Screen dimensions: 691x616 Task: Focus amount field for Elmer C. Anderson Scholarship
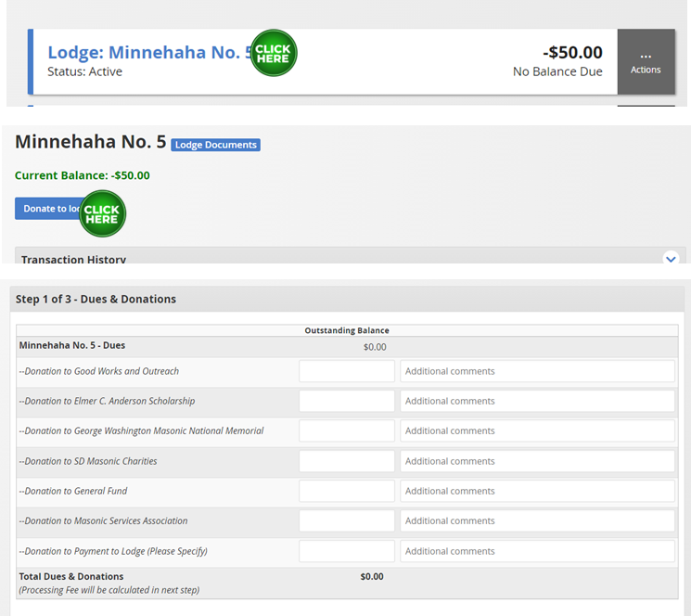tap(346, 401)
